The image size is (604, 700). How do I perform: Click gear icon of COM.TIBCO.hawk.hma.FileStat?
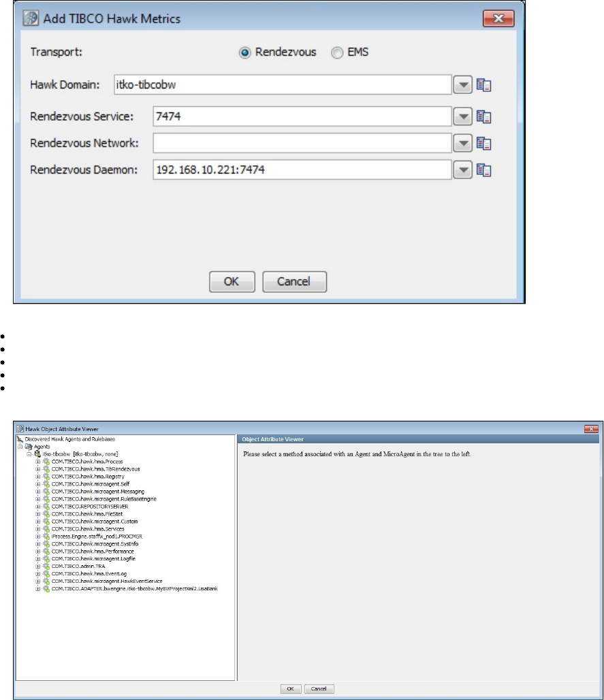(x=46, y=514)
